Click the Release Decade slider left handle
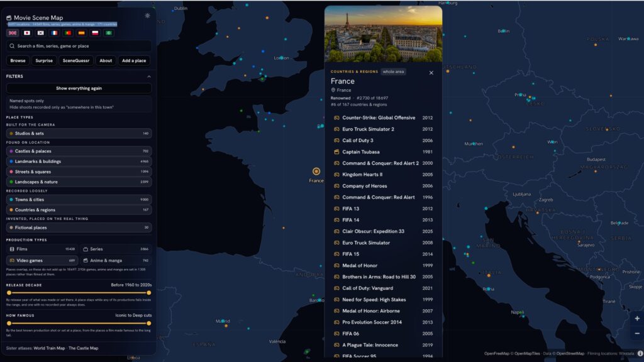 [x=9, y=293]
